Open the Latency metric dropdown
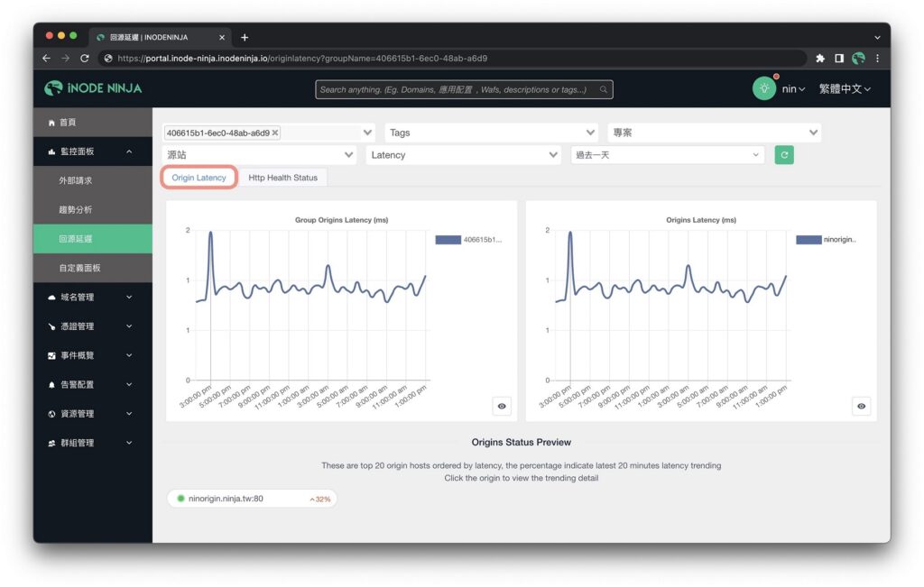Screen dimensions: 924x587 463,155
